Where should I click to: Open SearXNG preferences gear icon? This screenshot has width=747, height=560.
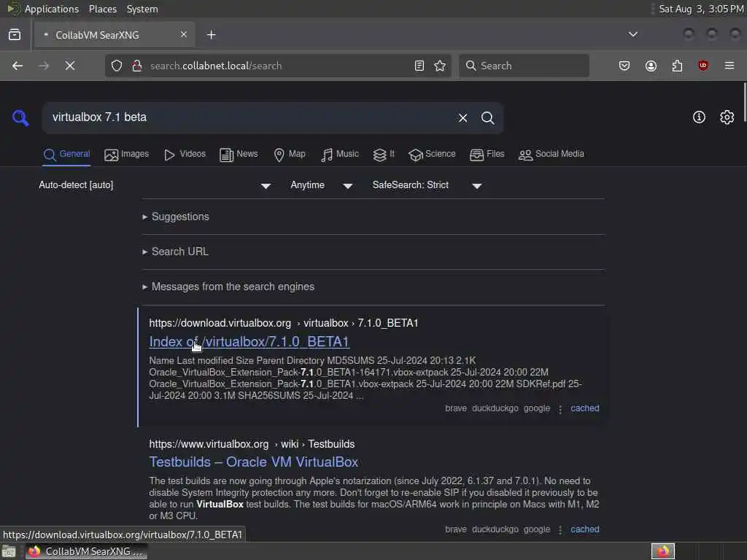[727, 117]
